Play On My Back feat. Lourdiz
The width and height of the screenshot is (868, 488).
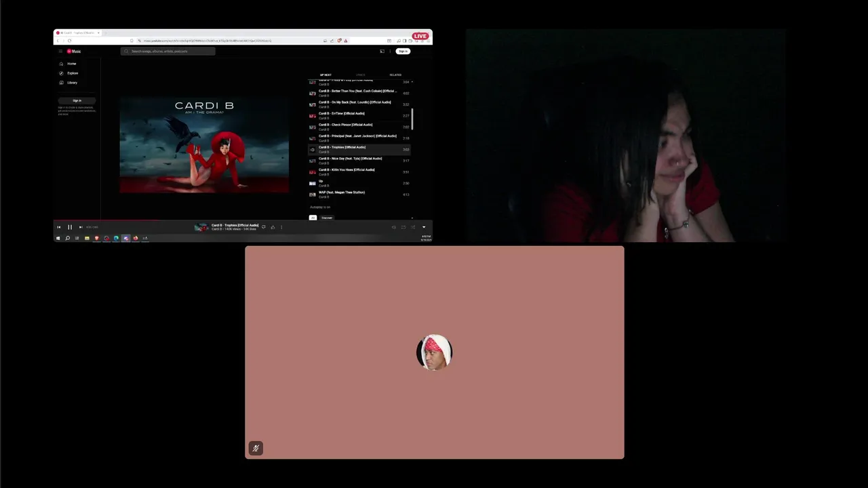click(359, 104)
